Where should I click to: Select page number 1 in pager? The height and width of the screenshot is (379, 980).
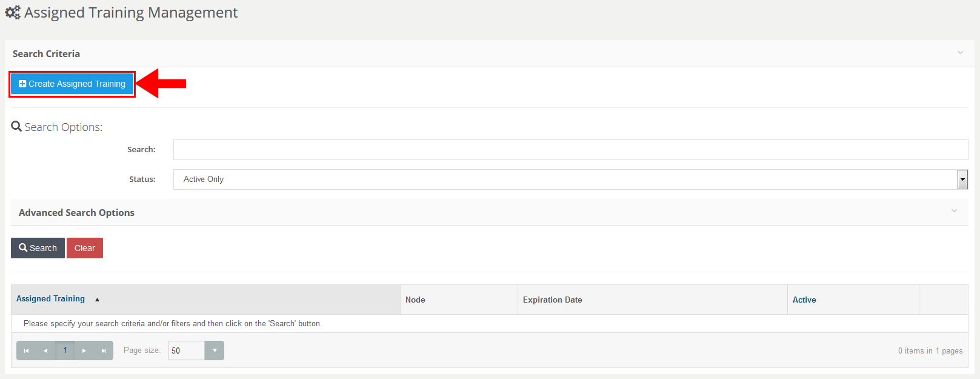[65, 350]
